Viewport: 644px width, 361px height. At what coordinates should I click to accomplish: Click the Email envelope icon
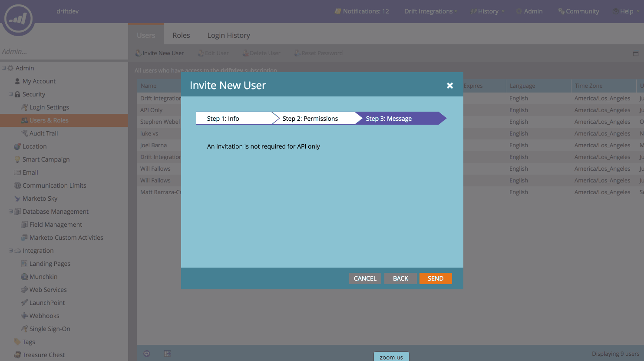pyautogui.click(x=17, y=172)
